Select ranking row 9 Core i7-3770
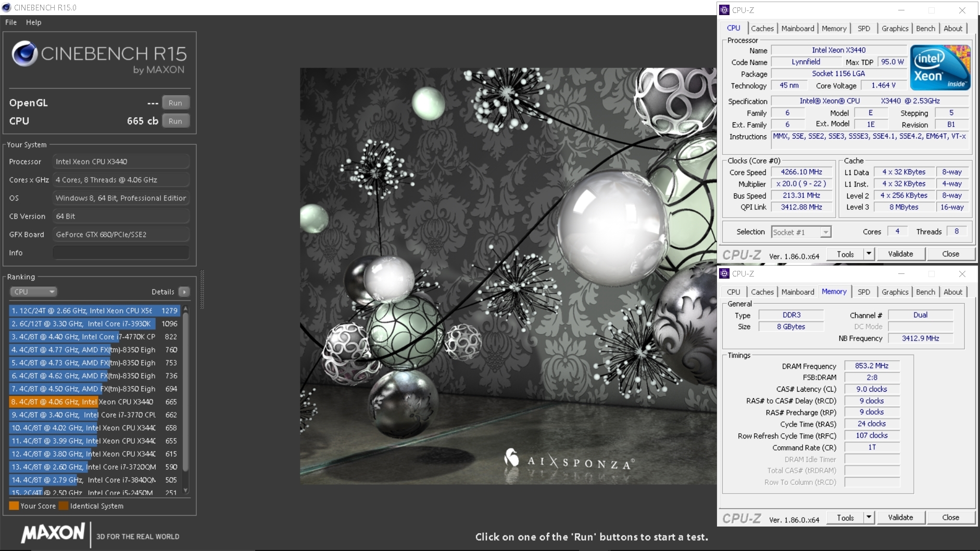980x551 pixels. (x=95, y=415)
